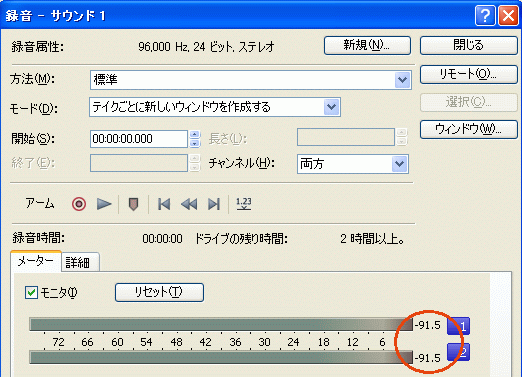Click the 開始 time input field
The width and height of the screenshot is (522, 377).
pos(139,139)
